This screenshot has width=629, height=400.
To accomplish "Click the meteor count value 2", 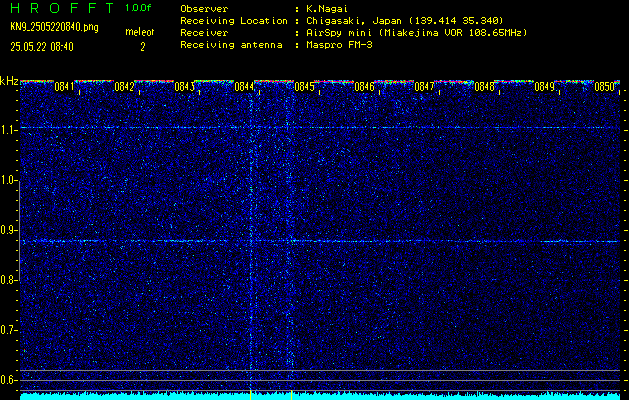I will click(142, 47).
